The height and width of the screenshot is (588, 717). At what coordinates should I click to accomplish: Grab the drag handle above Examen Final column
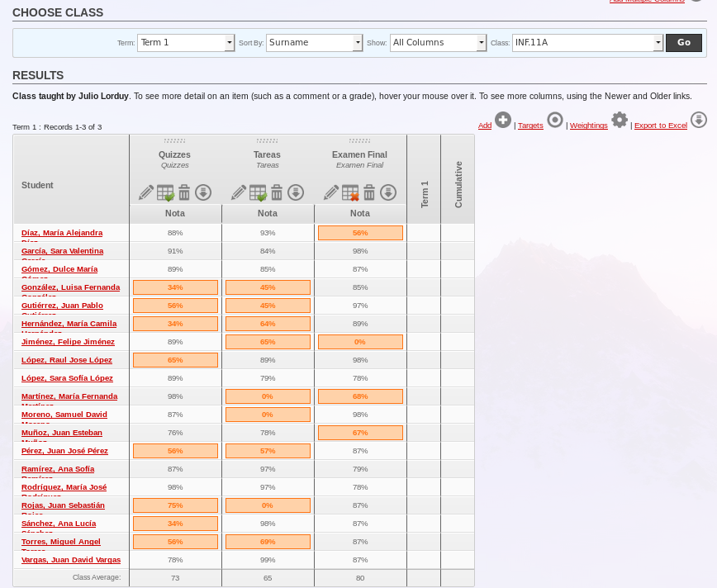[x=360, y=141]
